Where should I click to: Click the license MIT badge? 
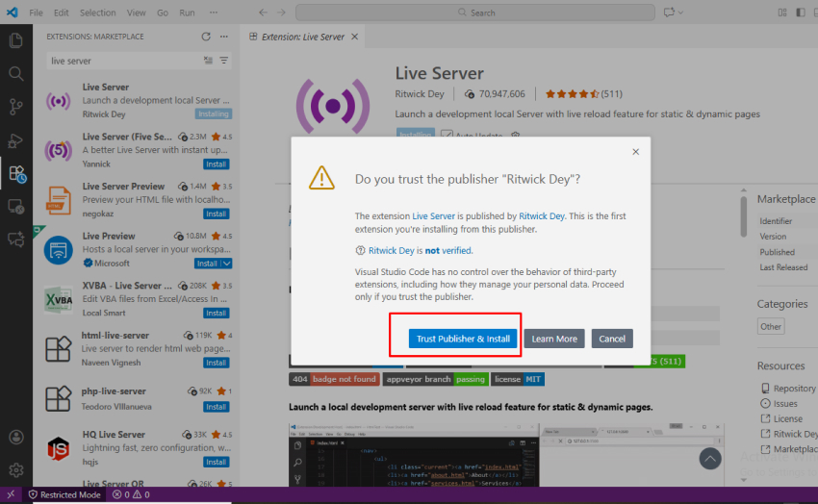tap(518, 379)
